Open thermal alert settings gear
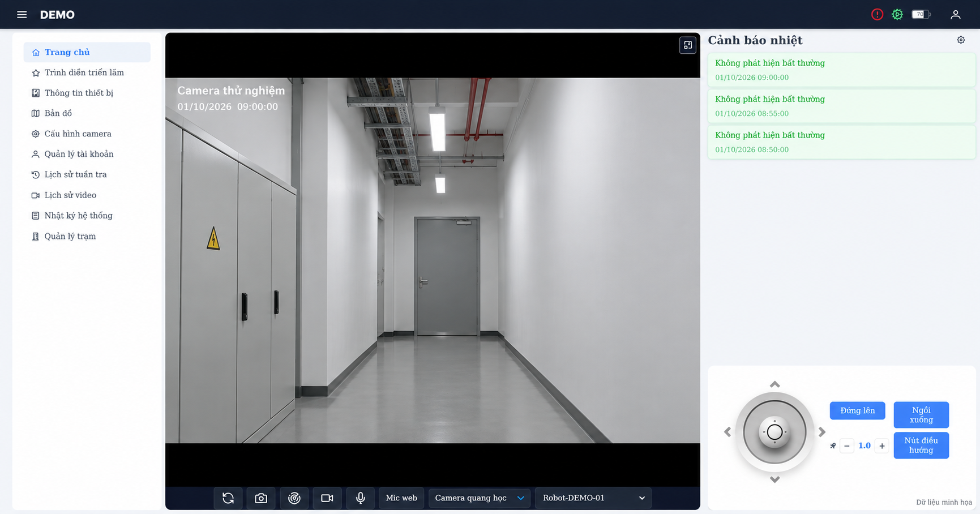 click(x=961, y=40)
